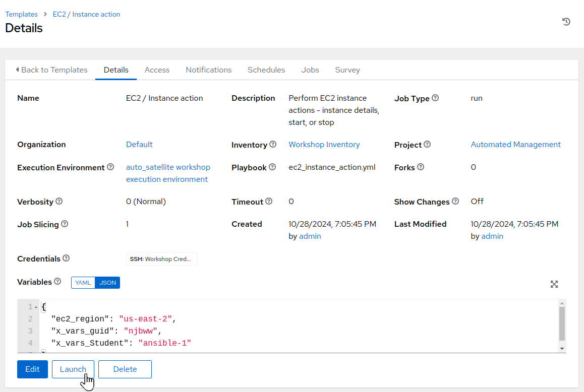
Task: Select the Details tab
Action: [116, 70]
